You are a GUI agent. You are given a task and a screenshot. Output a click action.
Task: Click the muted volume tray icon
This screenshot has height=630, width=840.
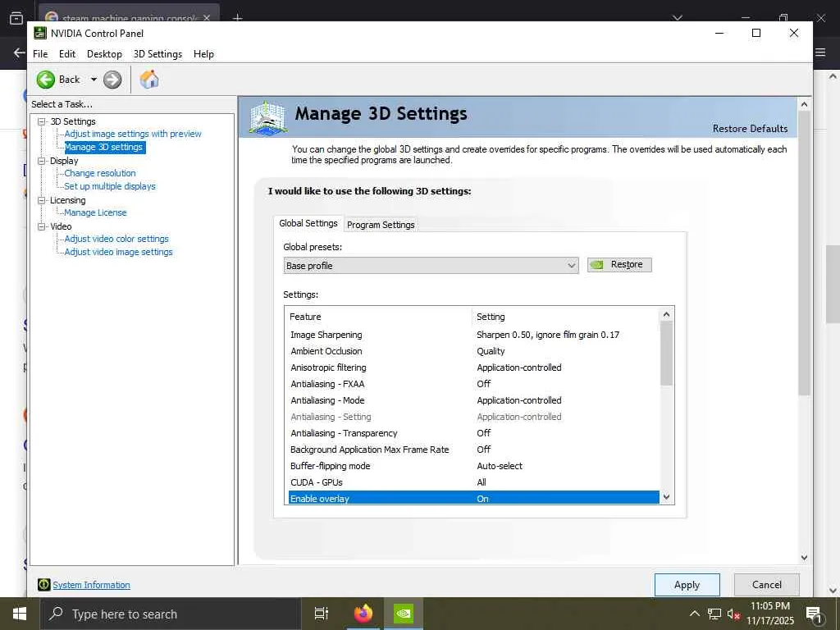click(x=733, y=614)
